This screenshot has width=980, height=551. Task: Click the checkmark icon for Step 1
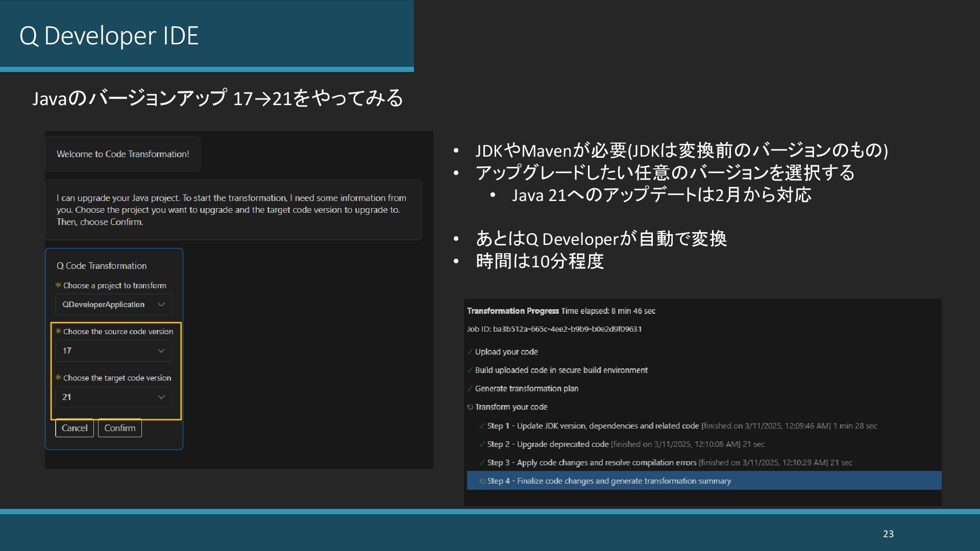coord(482,426)
